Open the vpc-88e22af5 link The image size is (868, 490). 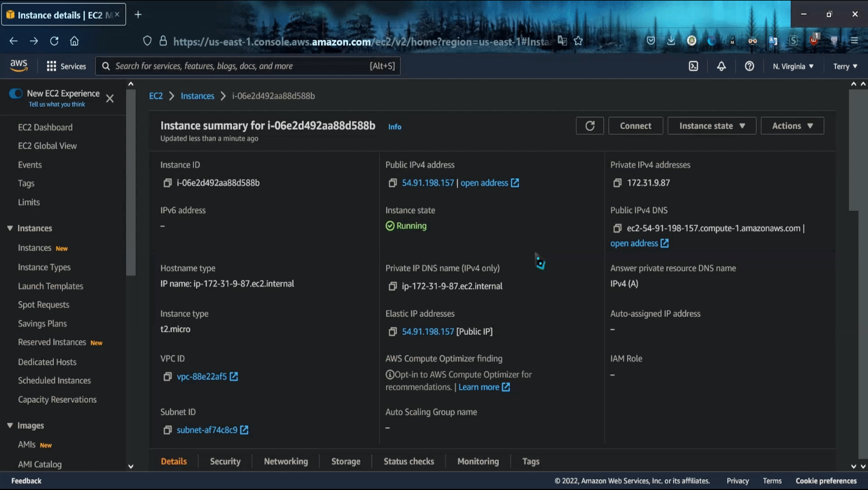pyautogui.click(x=207, y=376)
